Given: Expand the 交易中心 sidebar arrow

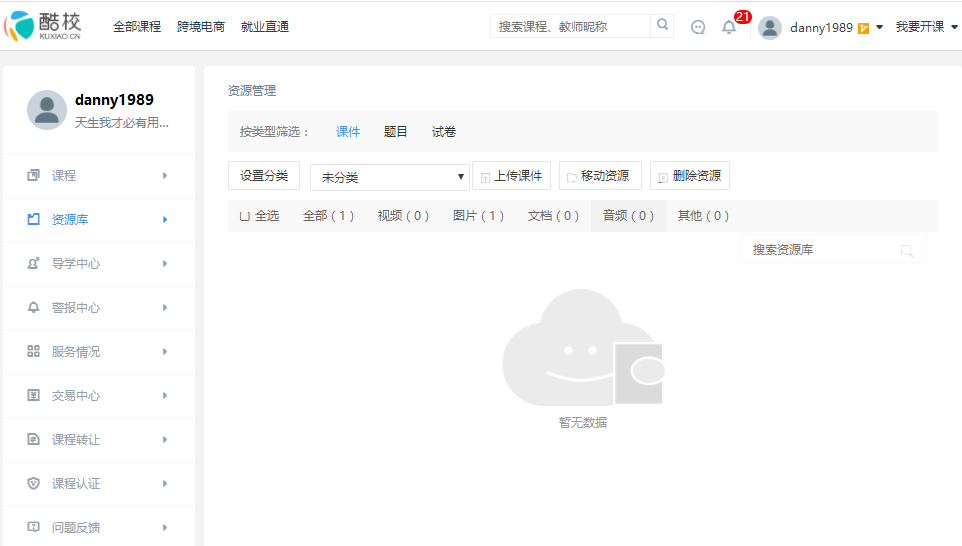Looking at the screenshot, I should pos(164,395).
